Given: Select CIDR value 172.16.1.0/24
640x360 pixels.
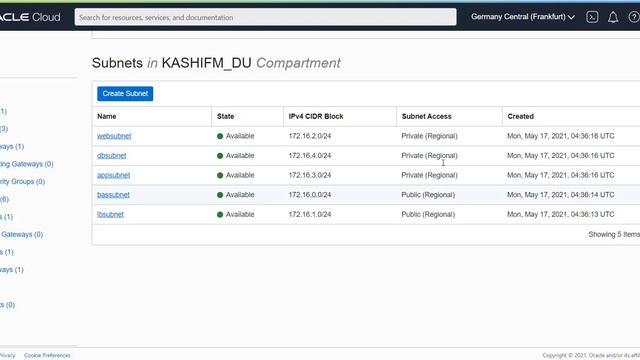Looking at the screenshot, I should point(310,214).
